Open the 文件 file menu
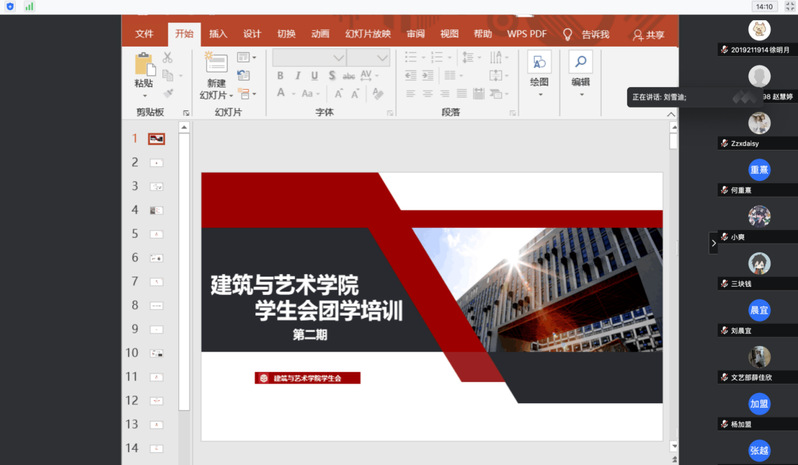This screenshot has height=465, width=798. (145, 34)
